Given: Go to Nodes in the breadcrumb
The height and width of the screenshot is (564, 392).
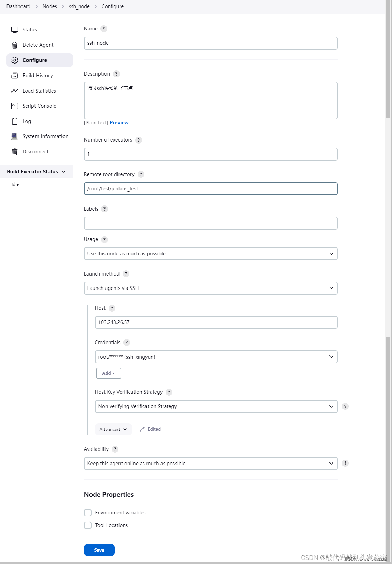Looking at the screenshot, I should (x=50, y=6).
